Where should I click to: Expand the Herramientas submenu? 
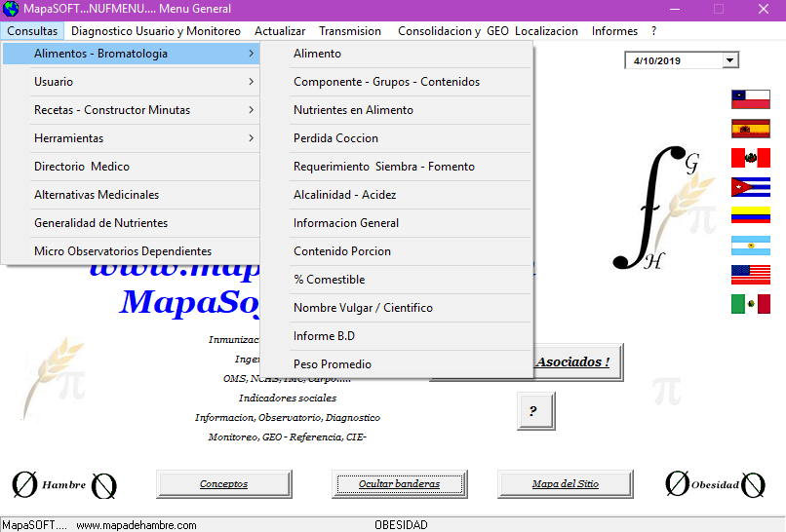pos(131,138)
